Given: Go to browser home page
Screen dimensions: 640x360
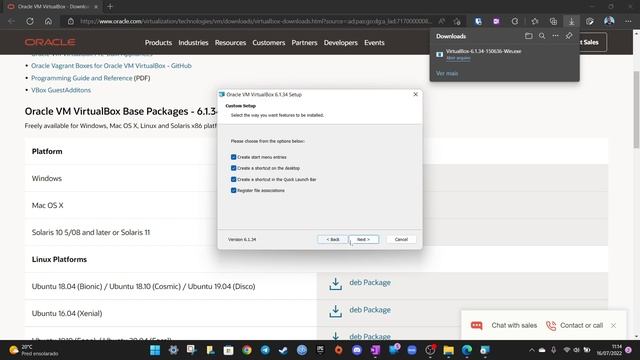Looking at the screenshot, I should pos(48,21).
